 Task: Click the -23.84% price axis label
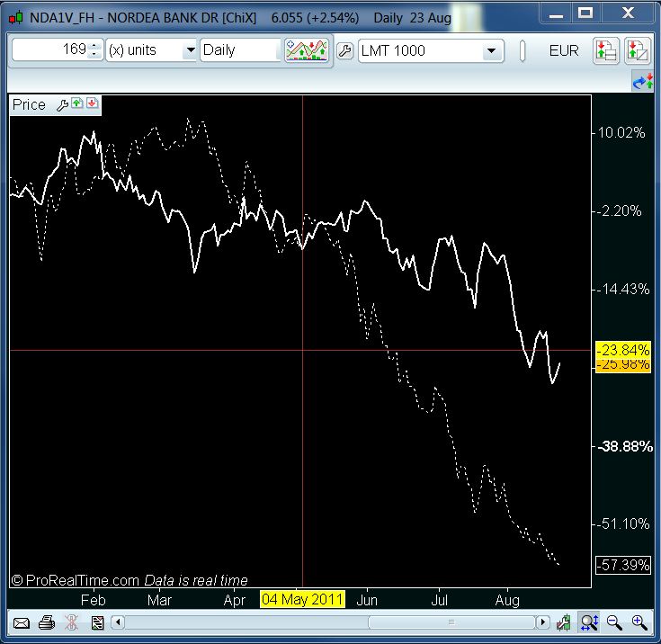tap(623, 350)
